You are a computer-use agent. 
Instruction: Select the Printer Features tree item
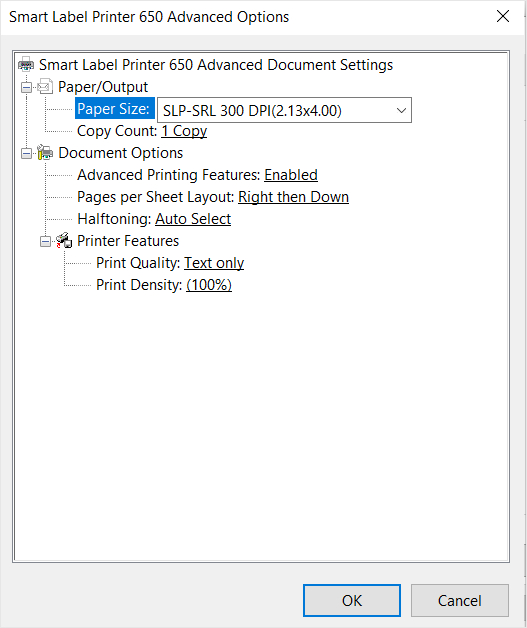click(128, 241)
